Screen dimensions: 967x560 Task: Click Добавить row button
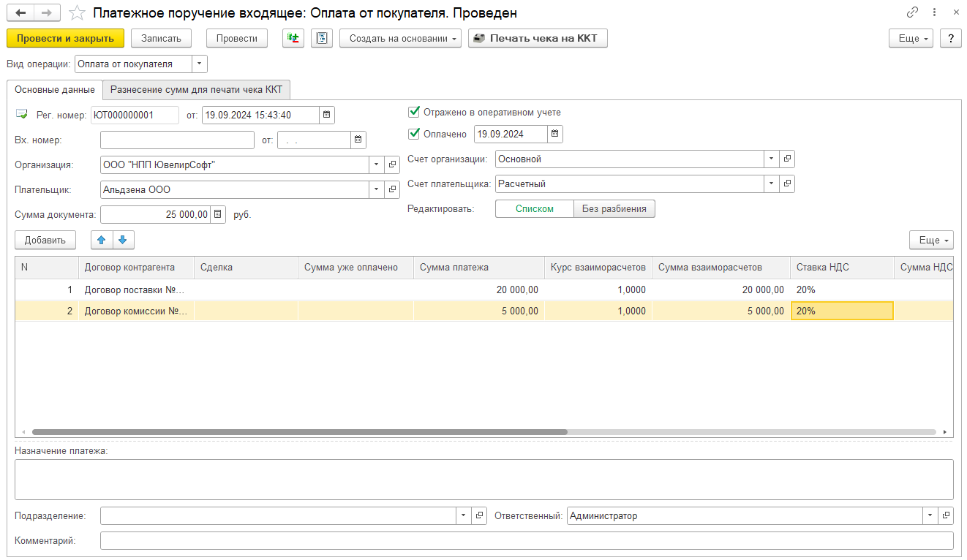coord(45,240)
